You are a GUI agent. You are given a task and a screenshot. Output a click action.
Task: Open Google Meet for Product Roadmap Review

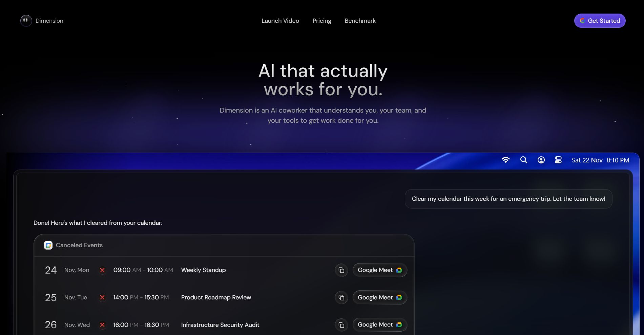[380, 297]
